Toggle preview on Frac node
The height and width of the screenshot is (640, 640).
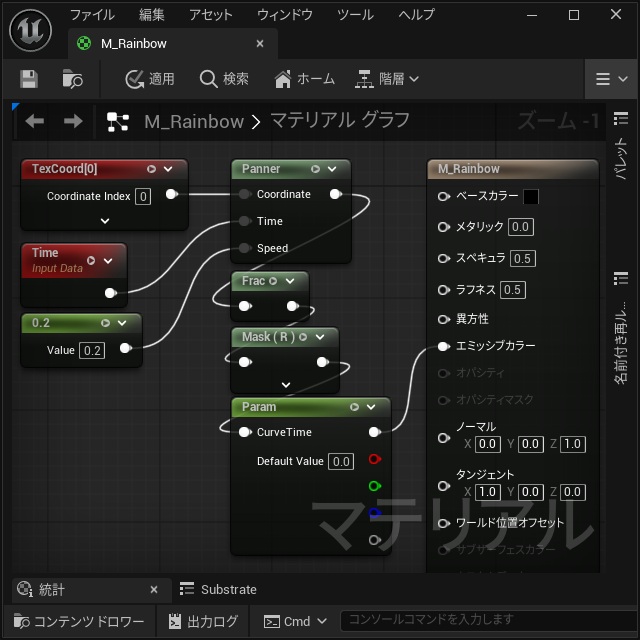(x=273, y=281)
